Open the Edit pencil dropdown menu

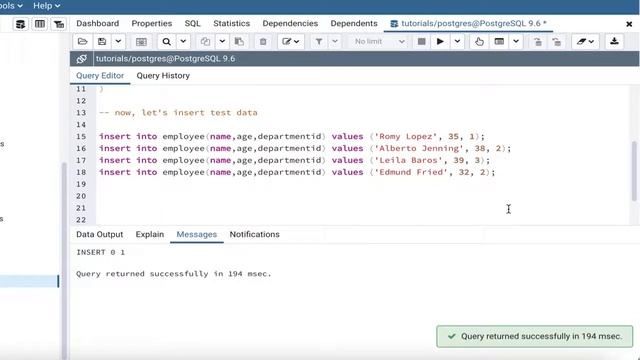pyautogui.click(x=291, y=41)
